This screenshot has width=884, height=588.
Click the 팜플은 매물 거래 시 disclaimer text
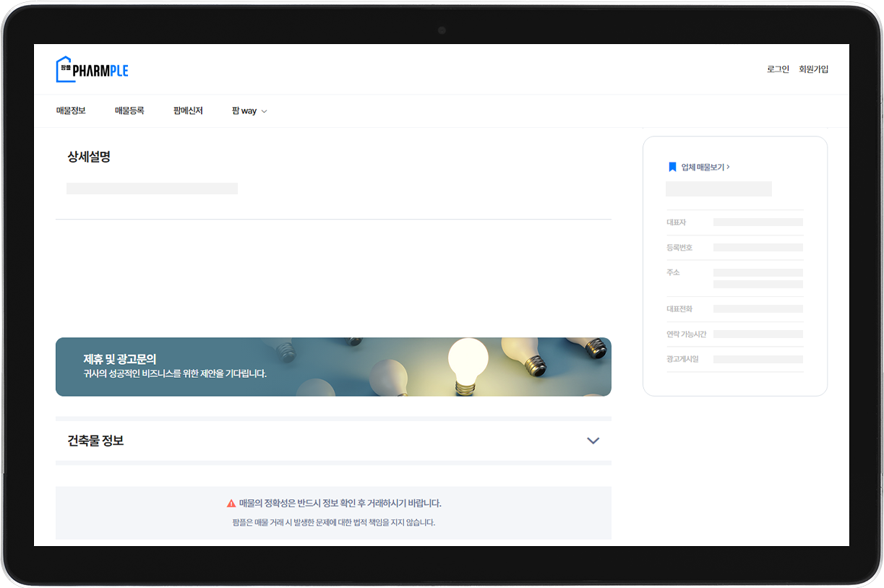pos(333,522)
